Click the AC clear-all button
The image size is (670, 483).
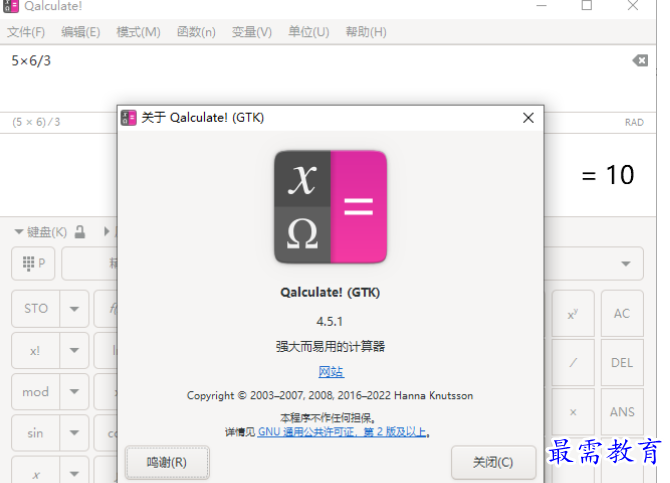[x=622, y=314]
